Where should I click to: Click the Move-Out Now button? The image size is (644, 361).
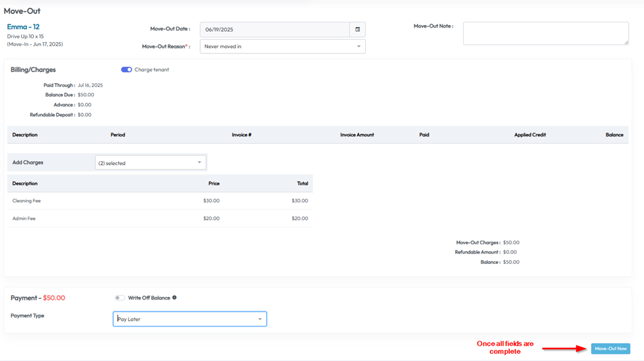[610, 348]
